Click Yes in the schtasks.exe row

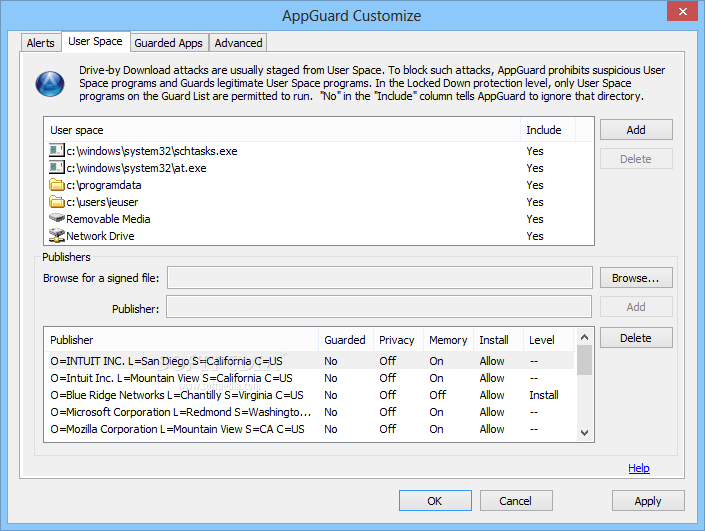click(535, 151)
